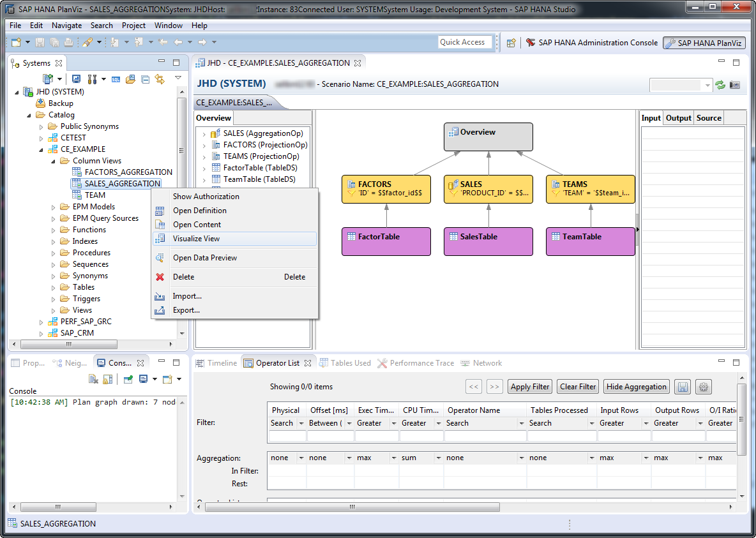Image resolution: width=756 pixels, height=538 pixels.
Task: Open the Add System dropdown arrow
Action: click(x=59, y=79)
